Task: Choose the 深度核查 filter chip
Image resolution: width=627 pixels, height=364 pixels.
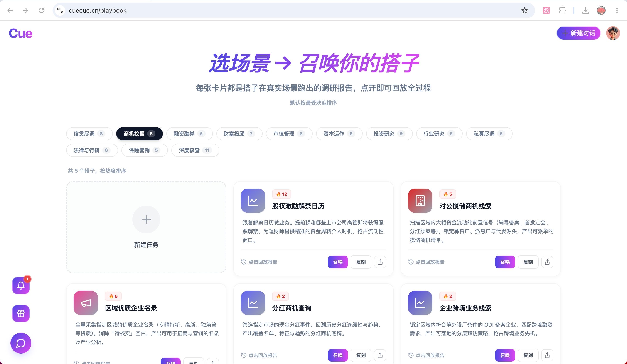Action: click(195, 150)
